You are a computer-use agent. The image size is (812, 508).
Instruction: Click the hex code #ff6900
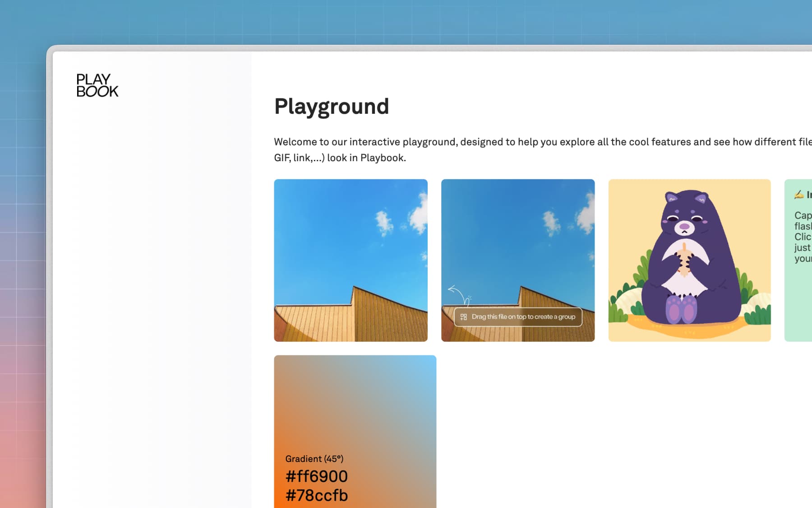click(316, 476)
